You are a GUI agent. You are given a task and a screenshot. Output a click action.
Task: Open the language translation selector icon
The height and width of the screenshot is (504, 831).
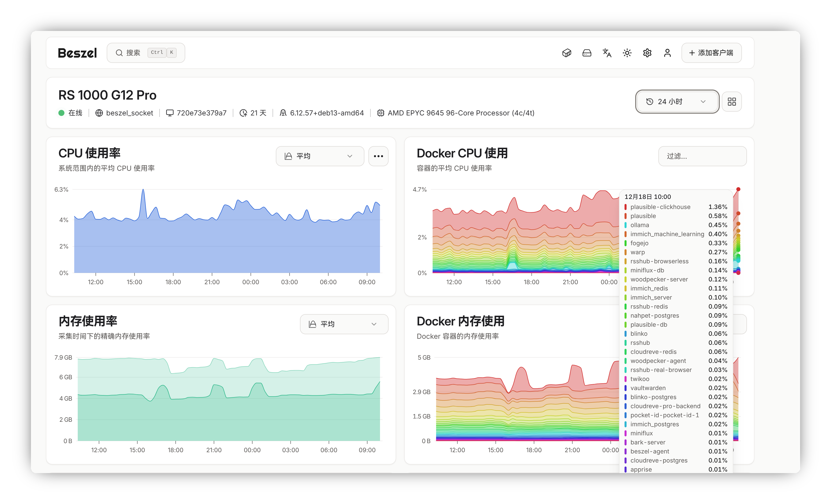[x=607, y=53]
